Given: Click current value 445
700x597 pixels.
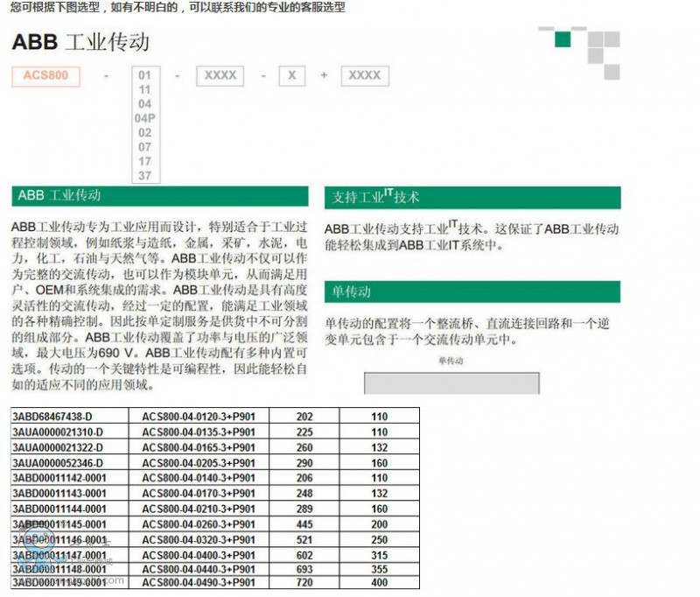Looking at the screenshot, I should (x=304, y=524).
